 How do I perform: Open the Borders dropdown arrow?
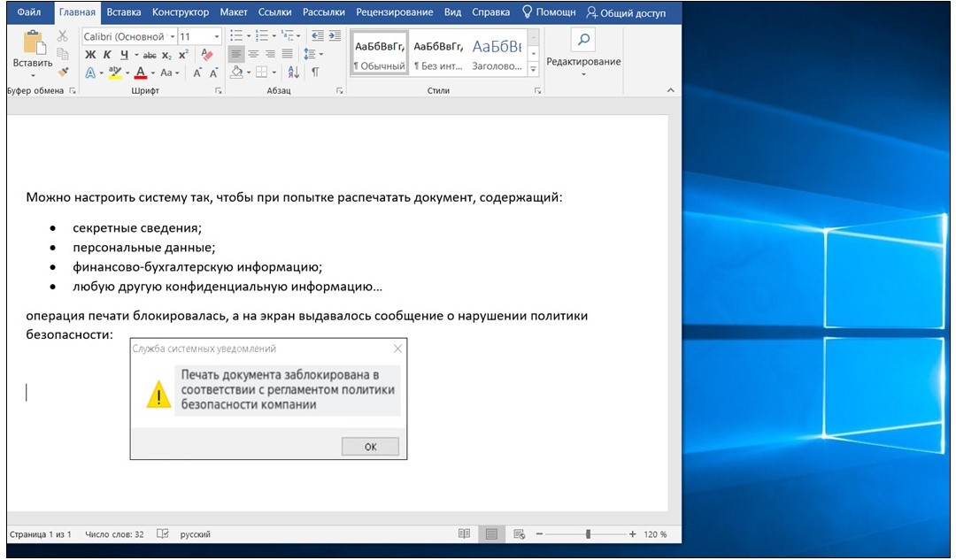(x=274, y=73)
